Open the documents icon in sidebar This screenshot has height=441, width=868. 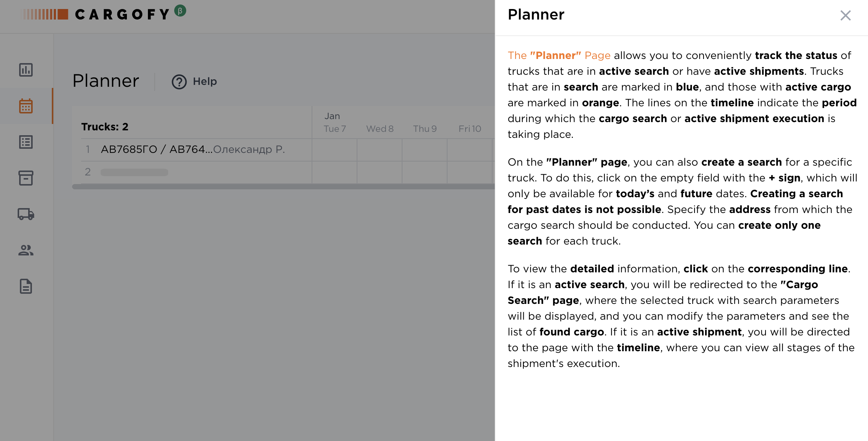[26, 287]
